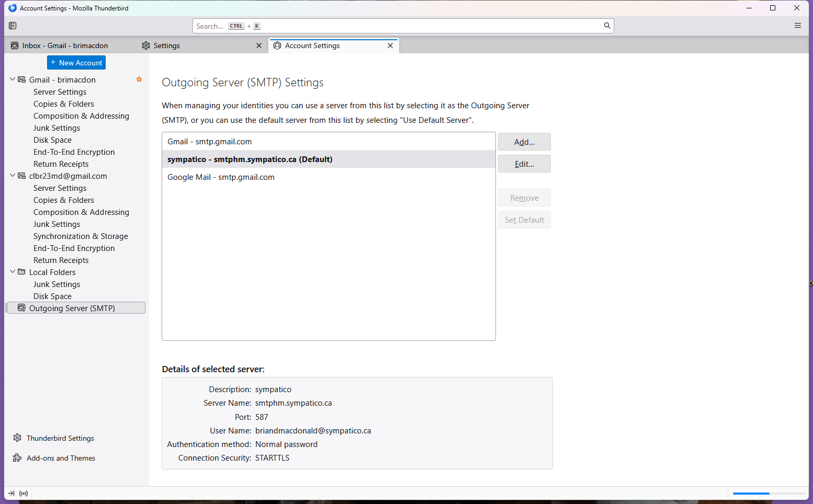Click the Edit... button
This screenshot has height=504, width=813.
coord(524,164)
